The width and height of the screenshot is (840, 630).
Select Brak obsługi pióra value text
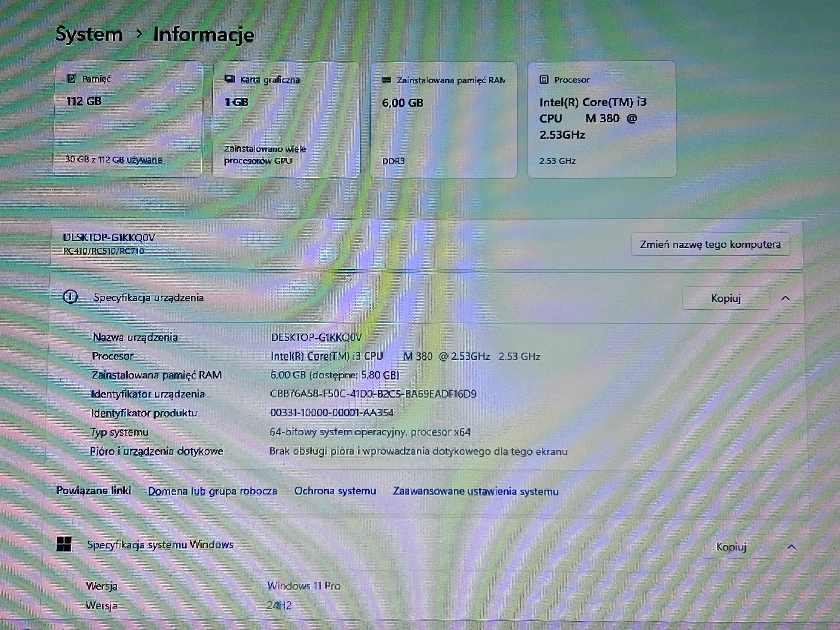[419, 451]
